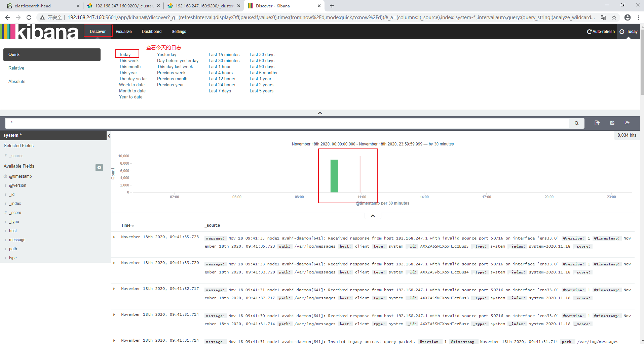This screenshot has height=344, width=644.
Task: Click the New Search icon
Action: pos(597,123)
